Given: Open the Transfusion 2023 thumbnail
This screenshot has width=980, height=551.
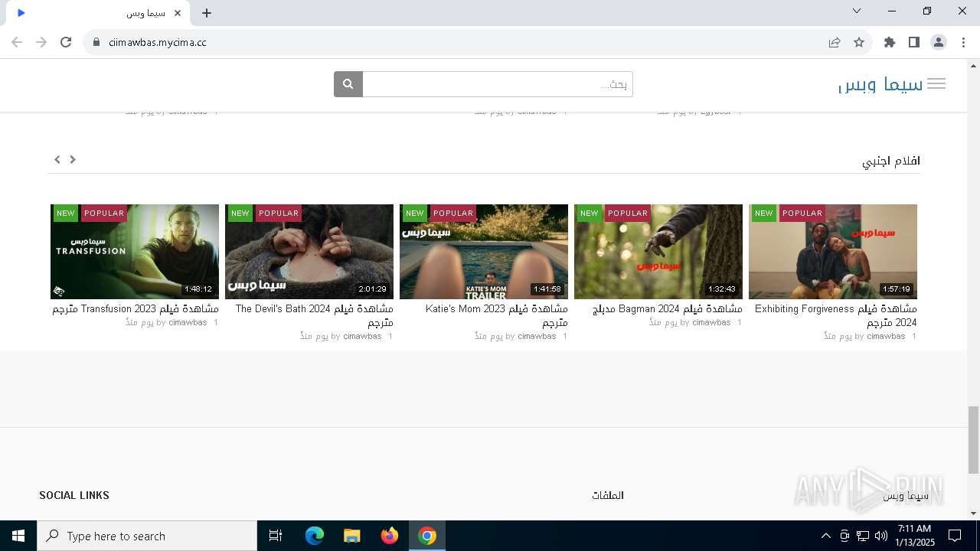Looking at the screenshot, I should click(x=135, y=252).
